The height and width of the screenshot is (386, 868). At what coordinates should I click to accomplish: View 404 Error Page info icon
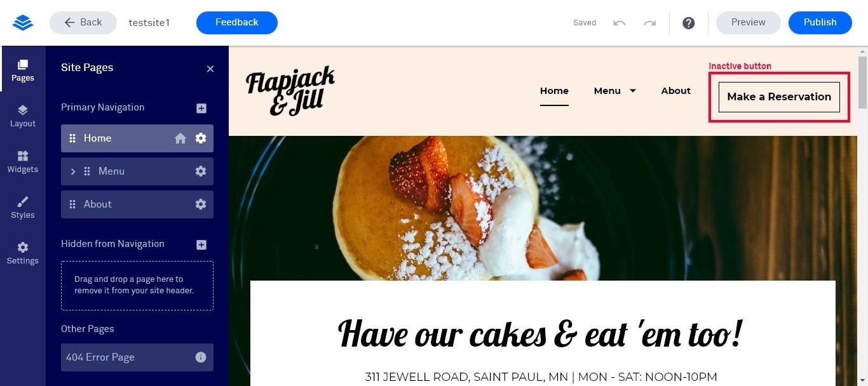(x=201, y=357)
